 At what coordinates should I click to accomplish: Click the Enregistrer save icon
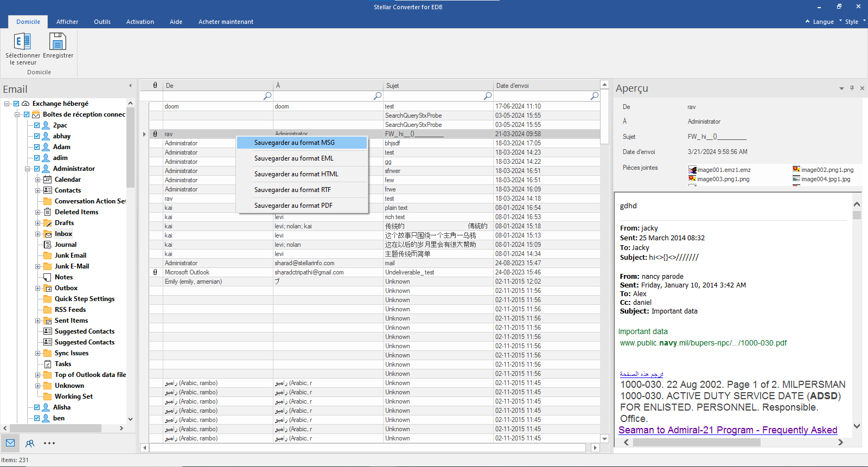58,41
